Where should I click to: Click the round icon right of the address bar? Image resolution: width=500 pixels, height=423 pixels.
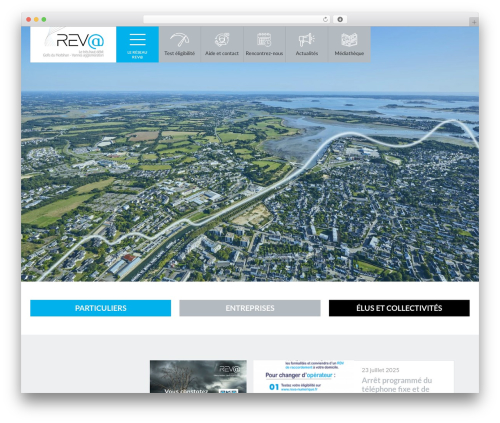click(340, 20)
